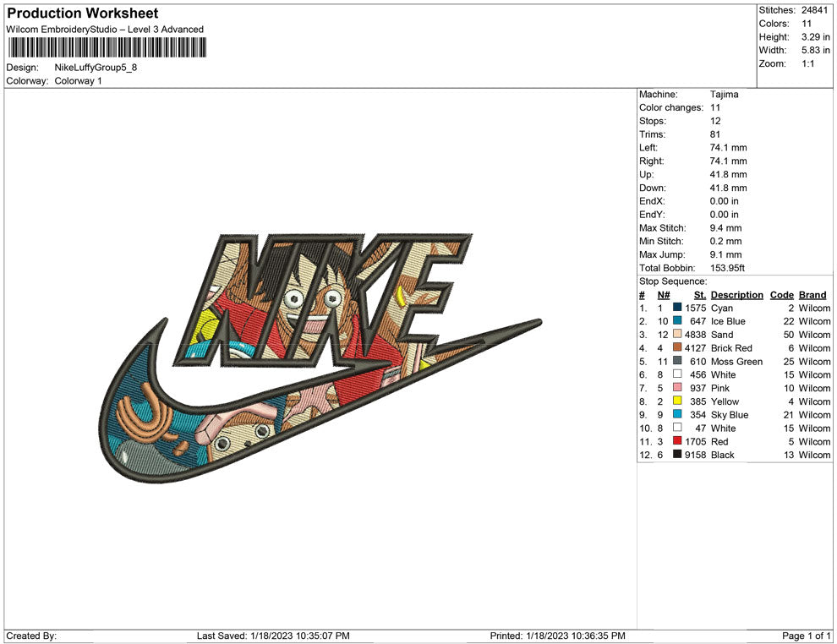Click the zoom value '1:1'

(807, 63)
